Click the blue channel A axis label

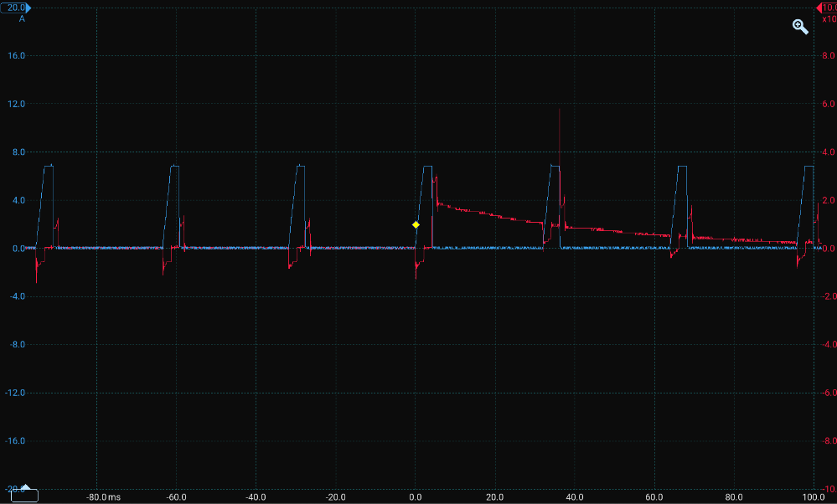[22, 18]
